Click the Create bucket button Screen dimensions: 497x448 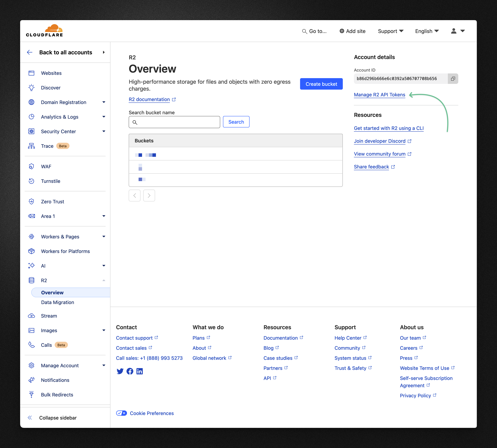click(321, 84)
